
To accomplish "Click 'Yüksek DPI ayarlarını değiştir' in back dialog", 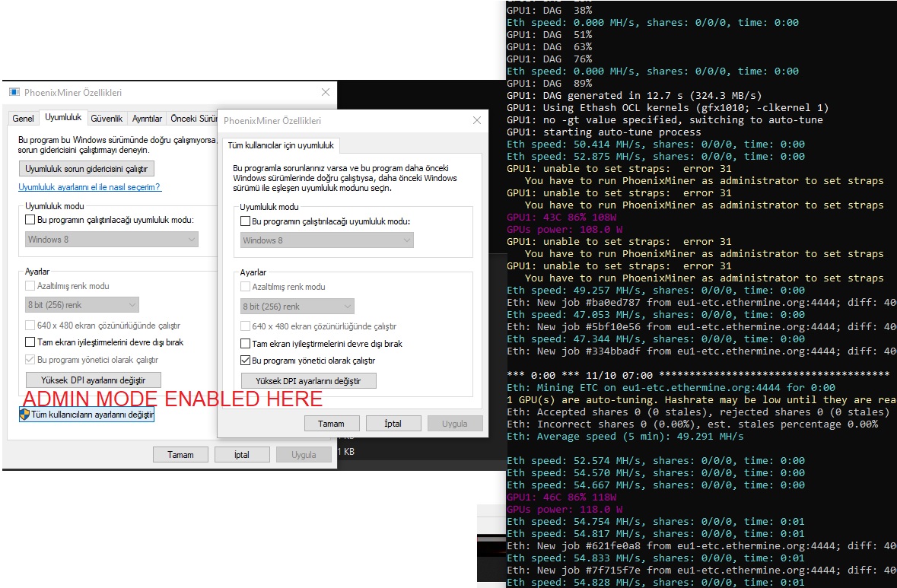I will click(94, 380).
